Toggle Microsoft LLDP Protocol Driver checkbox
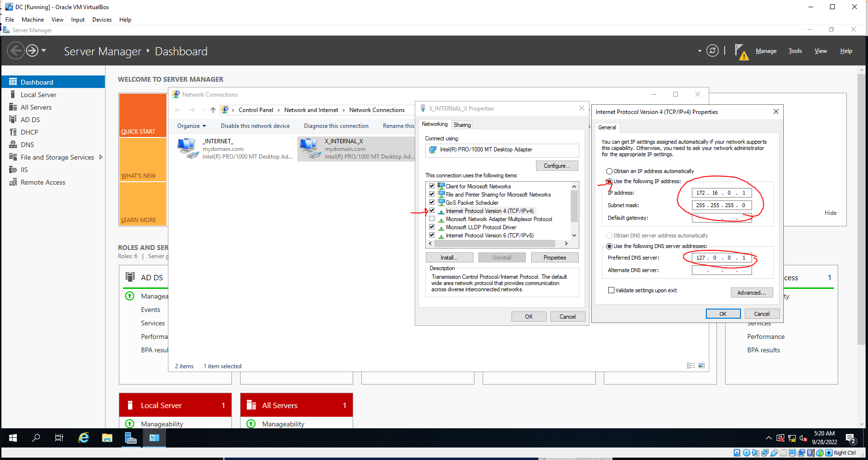 click(x=432, y=227)
